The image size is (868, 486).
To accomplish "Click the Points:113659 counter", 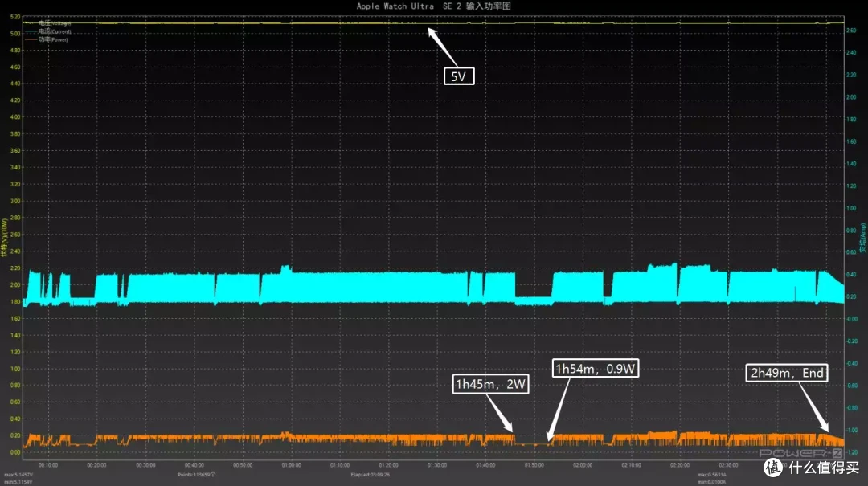I will (x=197, y=475).
